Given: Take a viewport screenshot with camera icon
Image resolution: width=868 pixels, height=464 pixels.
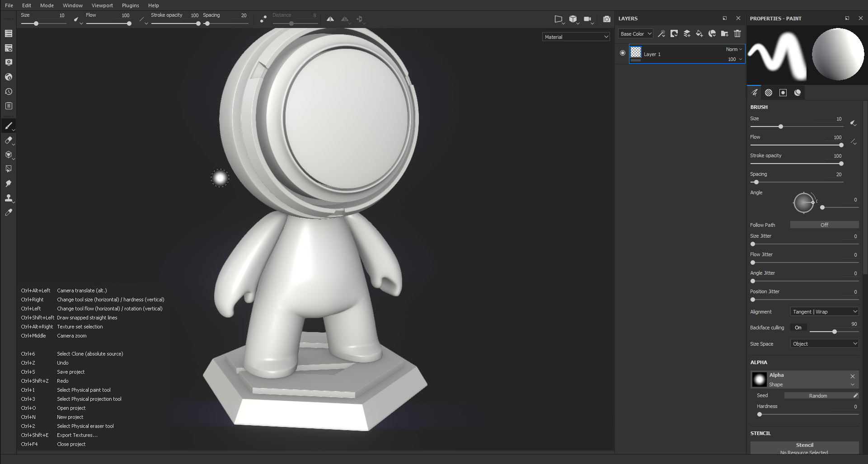Looking at the screenshot, I should pyautogui.click(x=607, y=19).
